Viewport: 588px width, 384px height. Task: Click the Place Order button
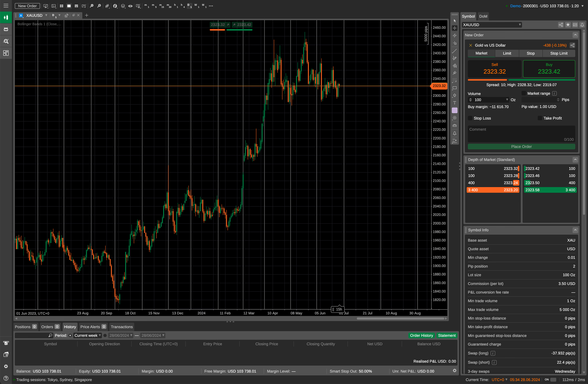pyautogui.click(x=521, y=147)
